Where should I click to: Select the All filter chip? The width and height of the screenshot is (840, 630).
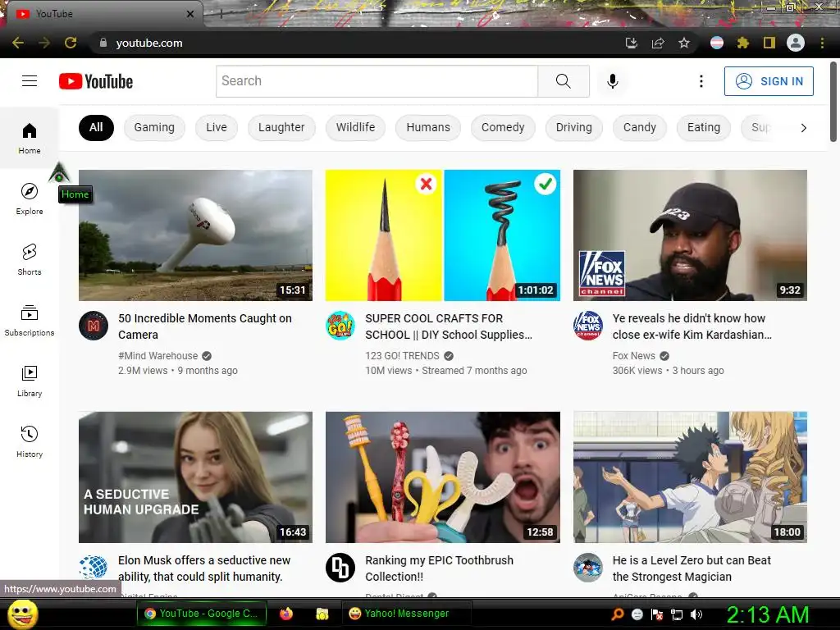[x=96, y=127]
